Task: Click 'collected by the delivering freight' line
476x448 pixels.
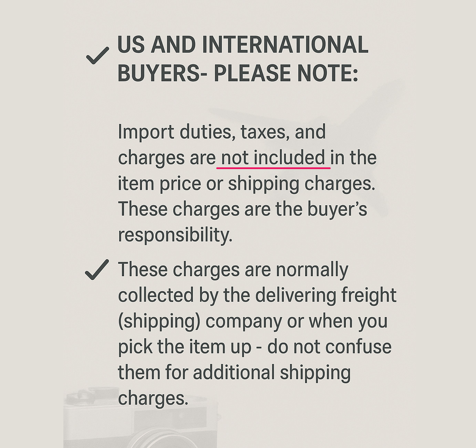Action: (257, 295)
